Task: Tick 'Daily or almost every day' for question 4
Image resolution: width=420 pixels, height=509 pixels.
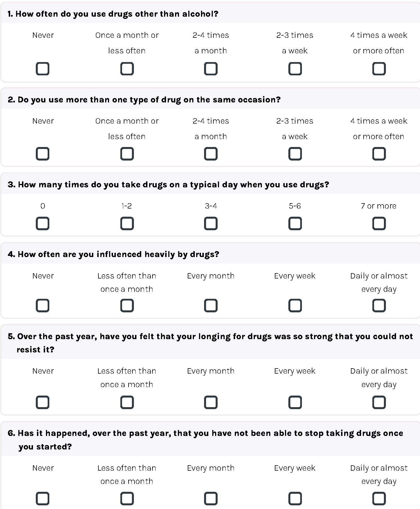Action: point(379,306)
